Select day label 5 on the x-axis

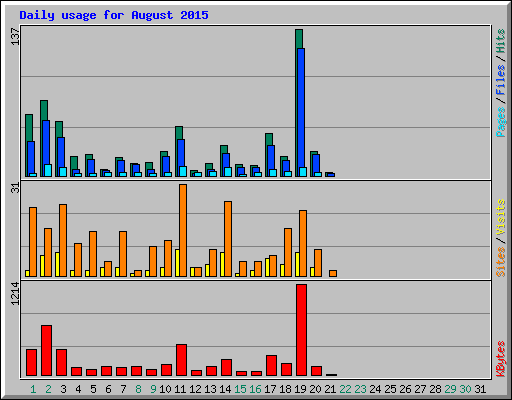tap(93, 389)
